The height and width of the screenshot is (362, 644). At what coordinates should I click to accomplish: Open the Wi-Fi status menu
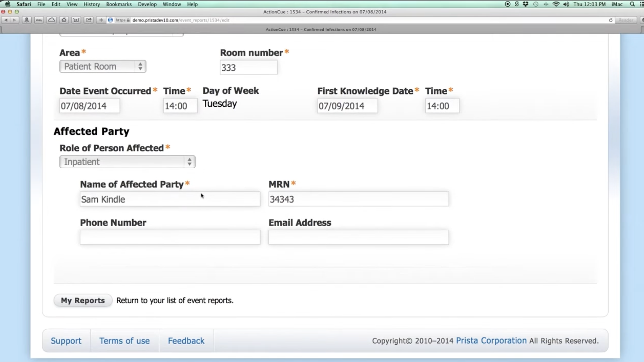(x=556, y=4)
